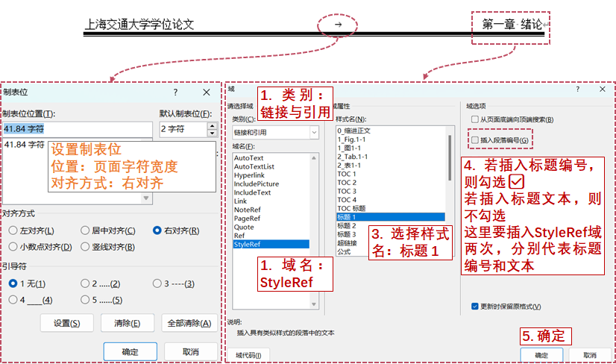Select leader option 1 无

pyautogui.click(x=13, y=283)
